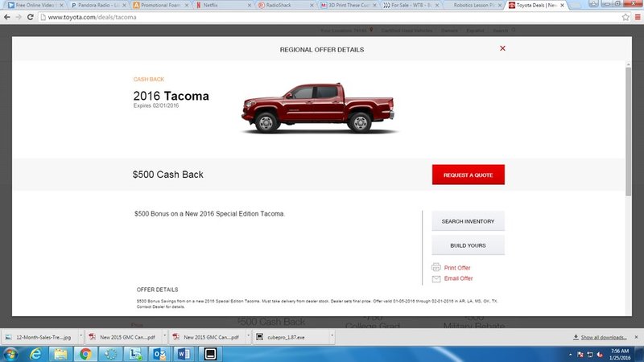The image size is (644, 362).
Task: Open Outlook from taskbar
Action: pos(159,354)
